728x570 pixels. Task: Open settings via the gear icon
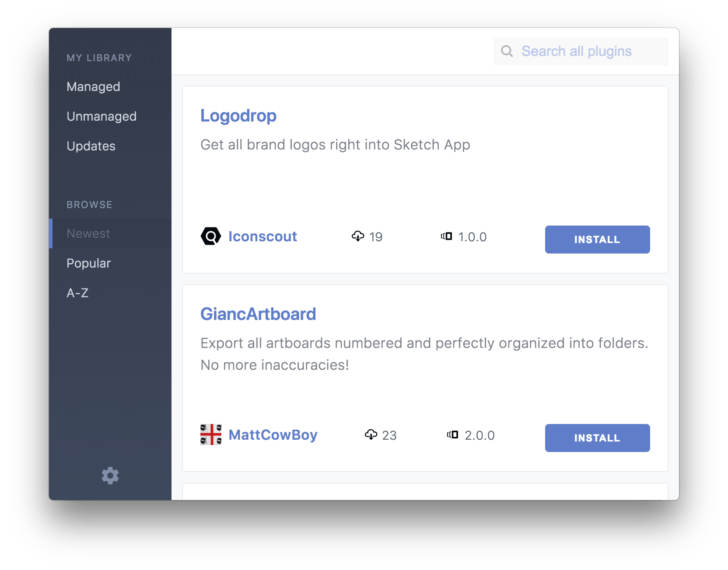[110, 476]
